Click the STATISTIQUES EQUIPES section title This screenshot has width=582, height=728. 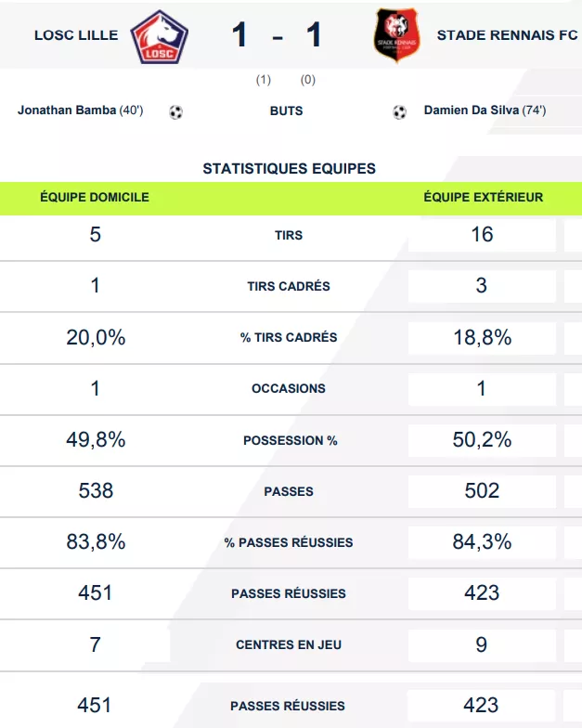[x=289, y=169]
